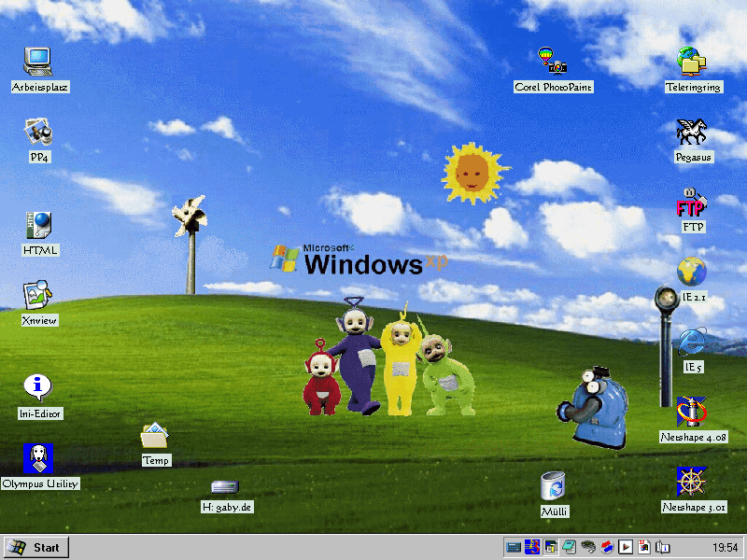Launch Olympus Utility

(39, 458)
